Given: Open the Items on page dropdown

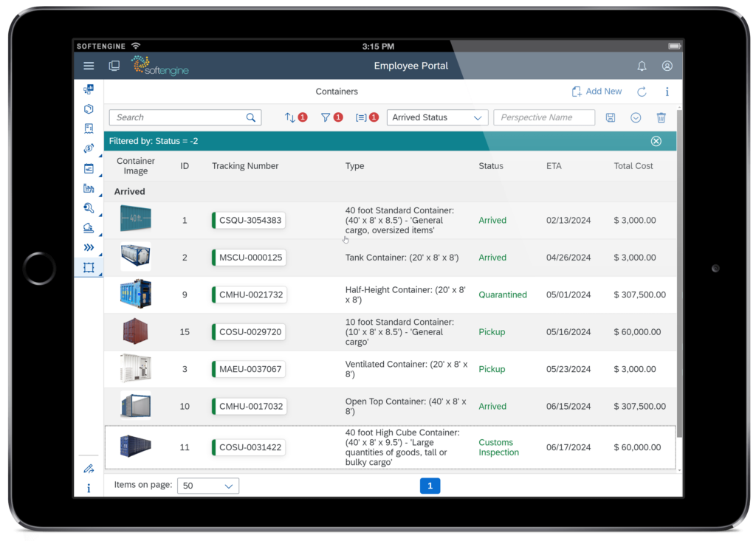Looking at the screenshot, I should pyautogui.click(x=208, y=486).
